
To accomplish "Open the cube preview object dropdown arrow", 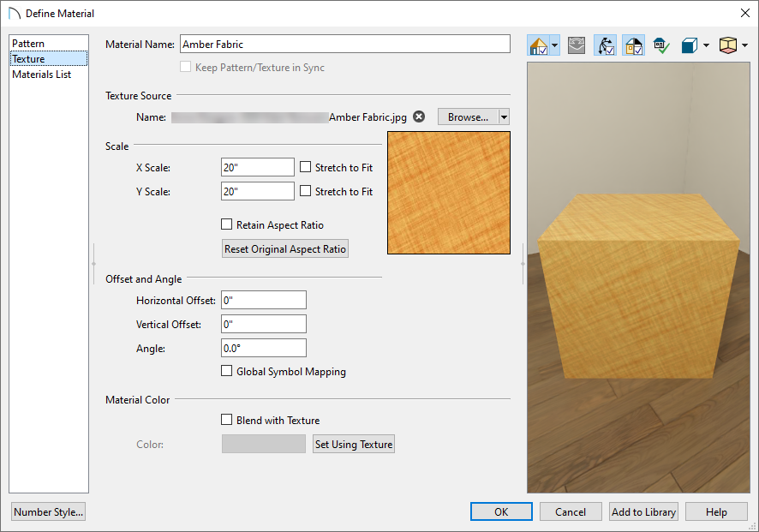I will point(706,45).
